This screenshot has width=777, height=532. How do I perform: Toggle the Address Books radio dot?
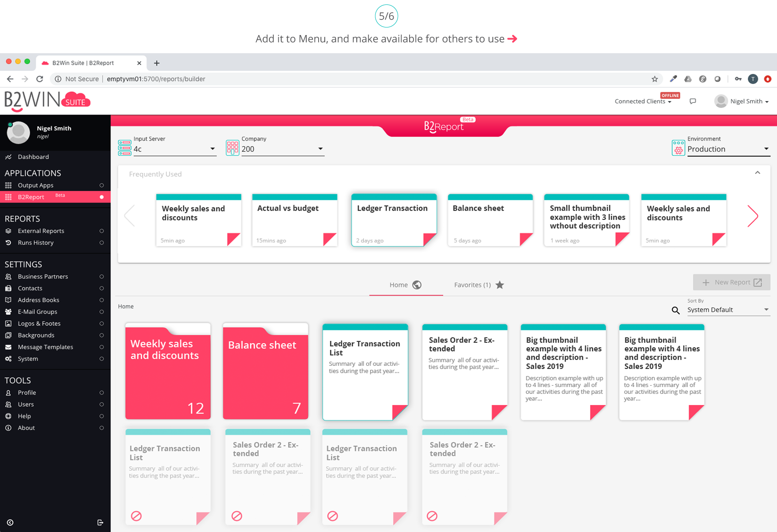coord(102,300)
